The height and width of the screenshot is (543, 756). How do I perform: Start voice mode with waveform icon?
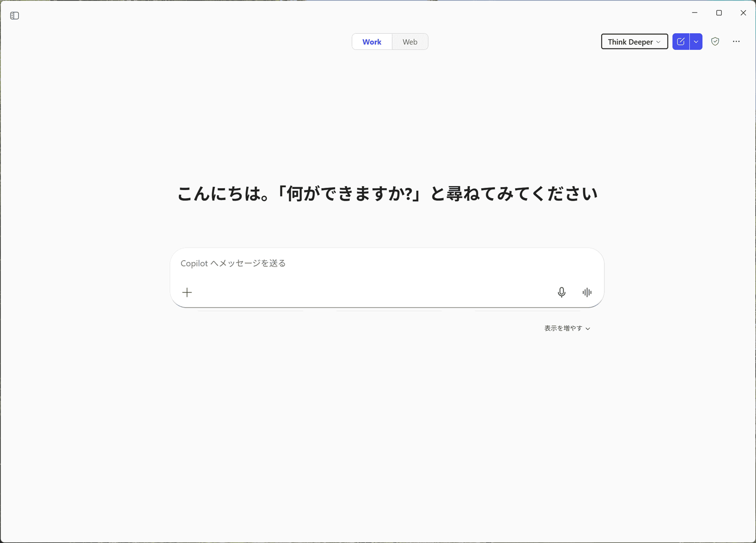(587, 292)
